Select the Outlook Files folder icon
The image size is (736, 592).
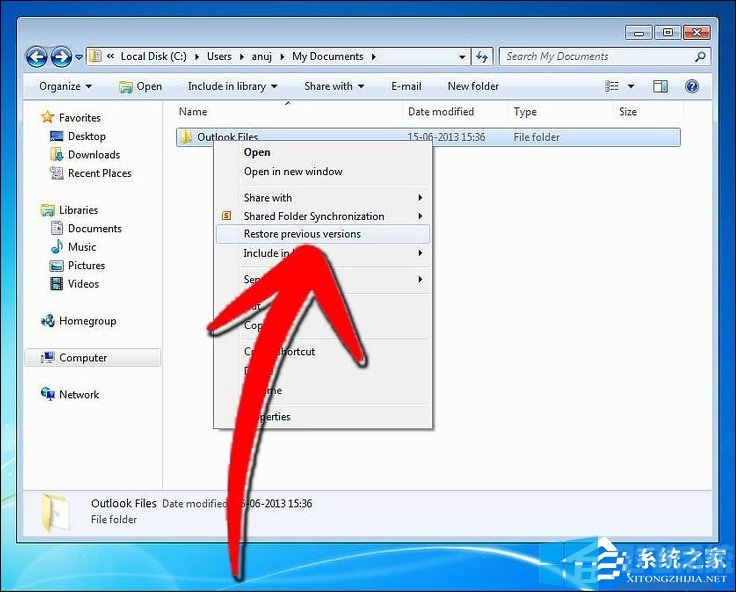pyautogui.click(x=186, y=138)
